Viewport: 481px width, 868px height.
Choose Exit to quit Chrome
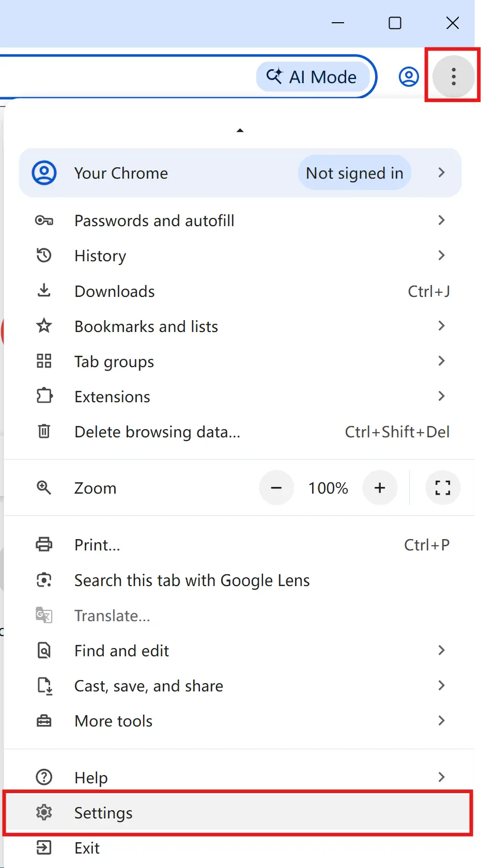coord(240,848)
